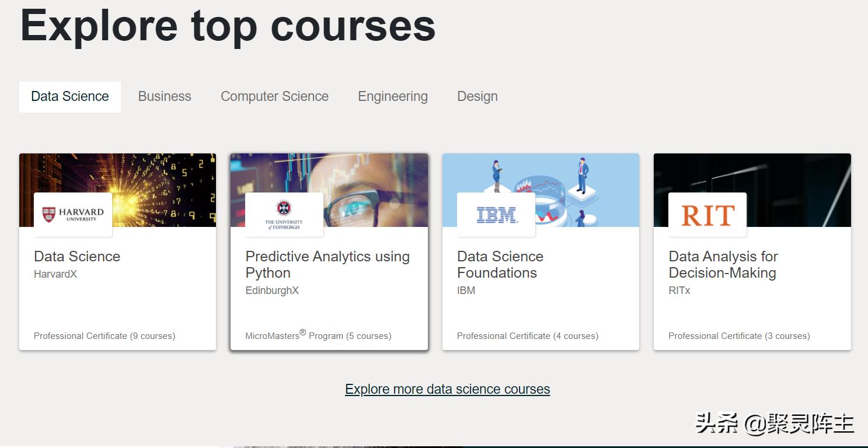The height and width of the screenshot is (448, 868).
Task: Open the Computer Science tab
Action: 274,97
